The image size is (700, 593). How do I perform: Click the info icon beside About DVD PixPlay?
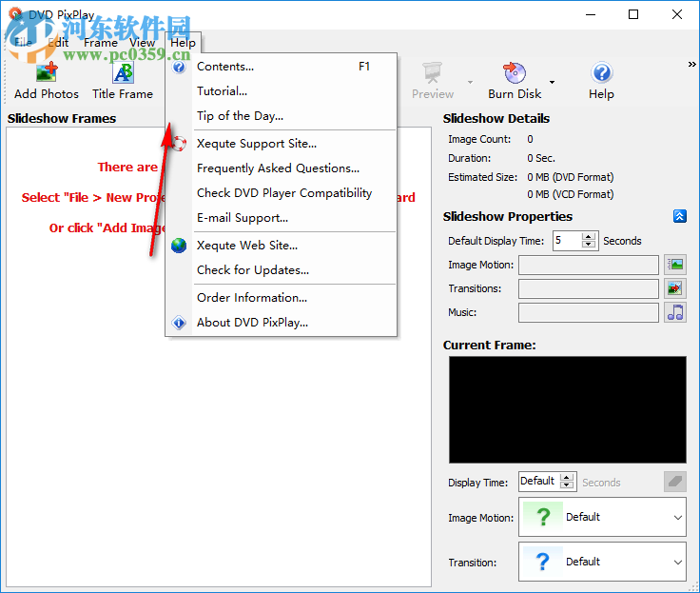coord(179,322)
